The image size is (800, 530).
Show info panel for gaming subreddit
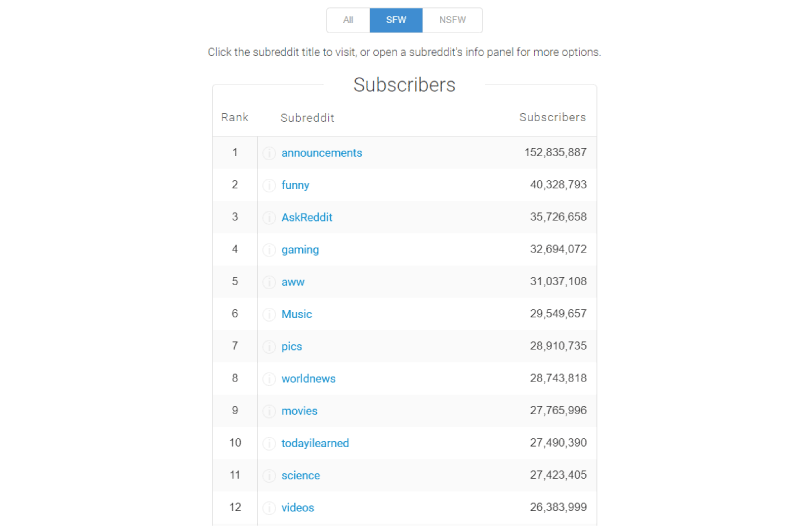269,250
